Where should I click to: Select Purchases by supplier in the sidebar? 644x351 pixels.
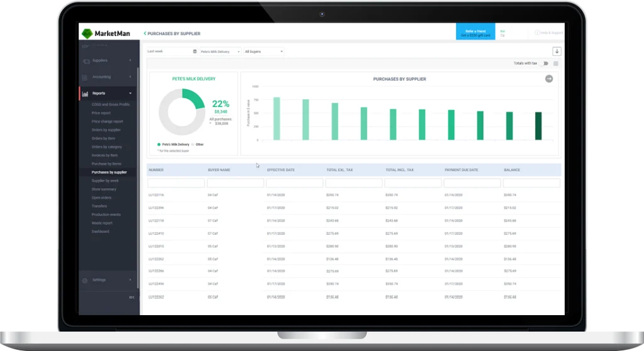(109, 172)
